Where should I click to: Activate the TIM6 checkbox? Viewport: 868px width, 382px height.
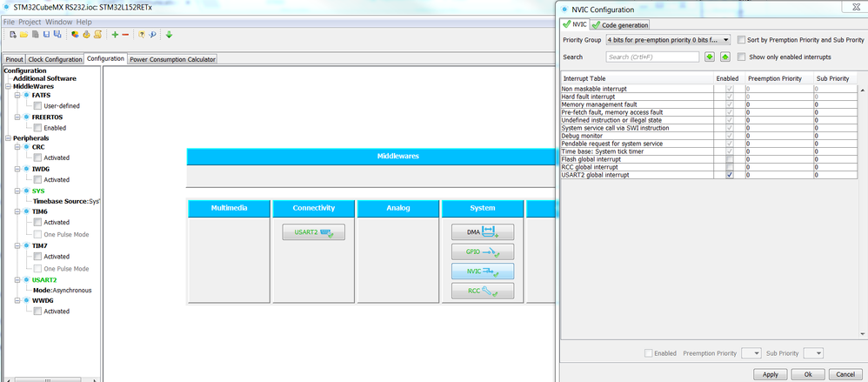tap(37, 223)
